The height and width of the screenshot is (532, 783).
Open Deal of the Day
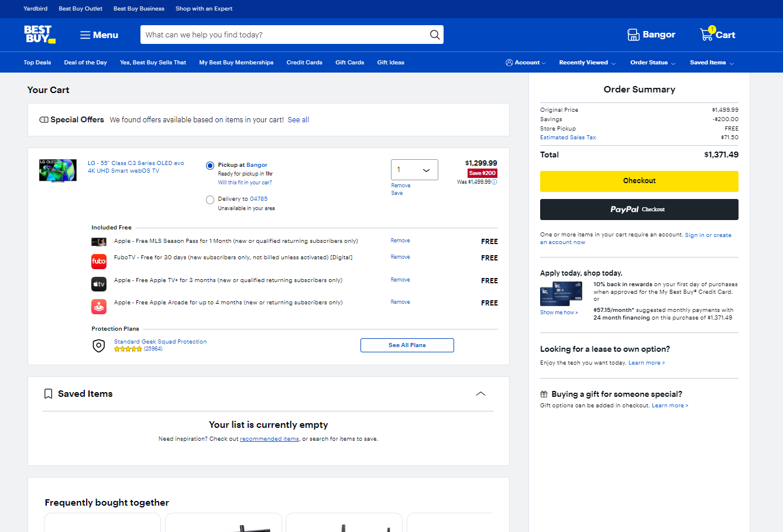[85, 63]
